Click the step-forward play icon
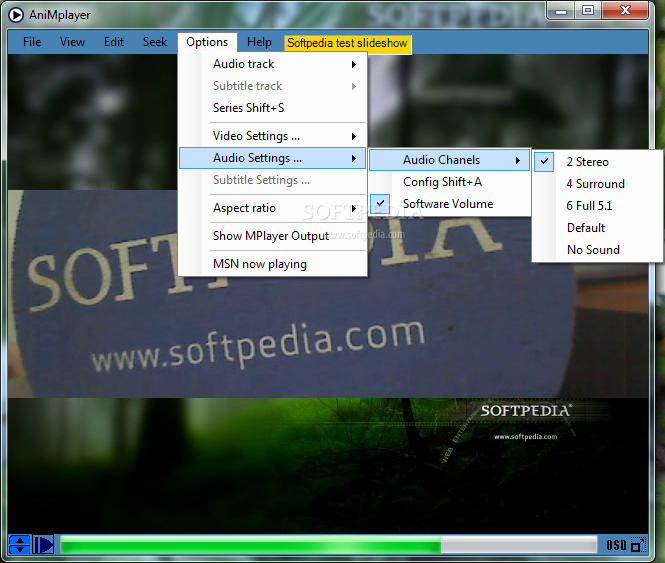Image resolution: width=665 pixels, height=563 pixels. tap(43, 544)
